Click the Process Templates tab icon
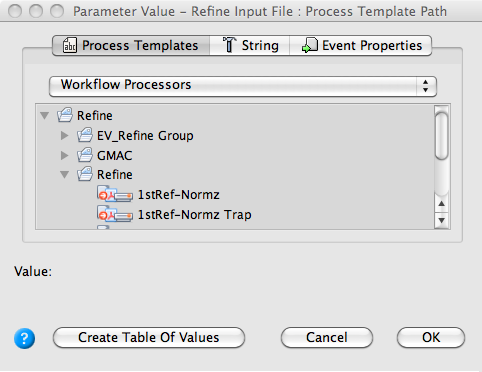This screenshot has width=482, height=372. pos(70,45)
